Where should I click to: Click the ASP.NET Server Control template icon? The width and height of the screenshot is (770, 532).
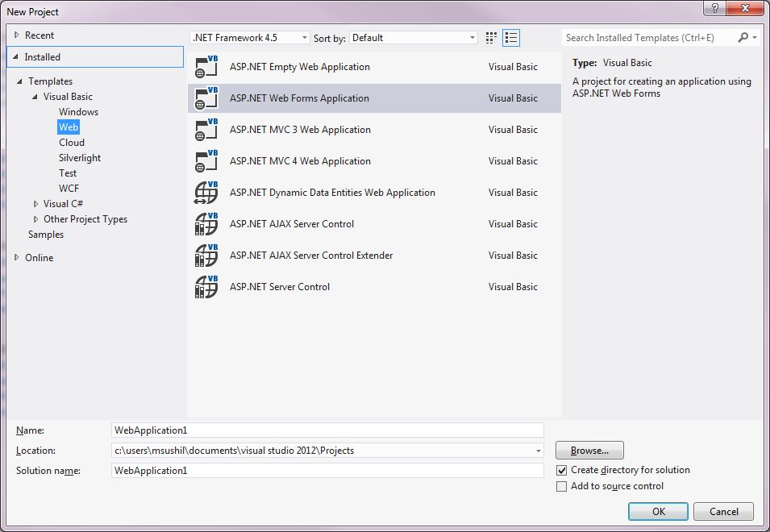point(204,286)
